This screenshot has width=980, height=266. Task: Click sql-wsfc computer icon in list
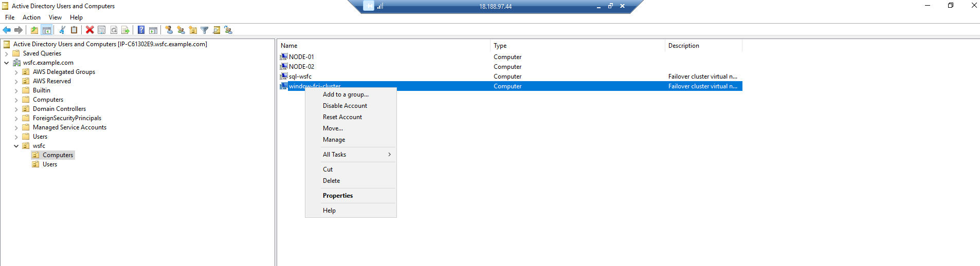(284, 77)
